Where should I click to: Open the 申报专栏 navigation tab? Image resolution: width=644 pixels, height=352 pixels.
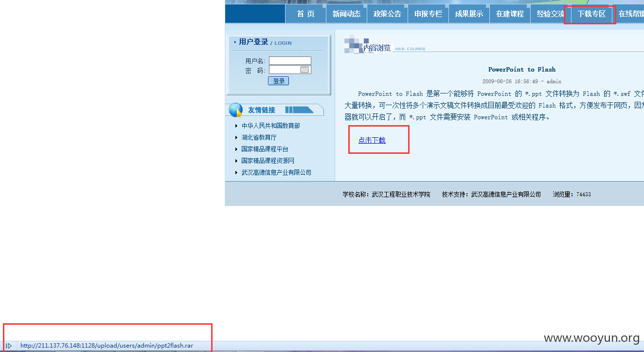428,14
